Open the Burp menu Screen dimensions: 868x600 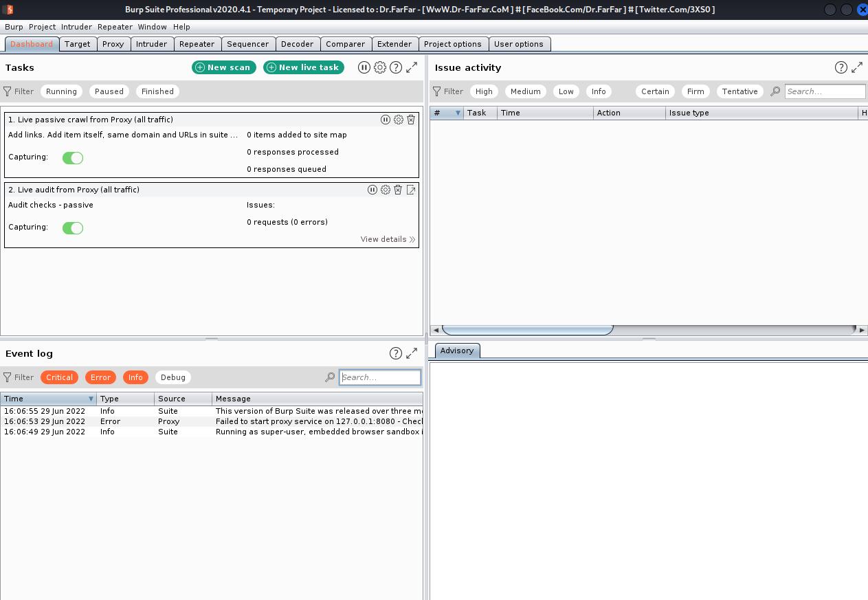tap(14, 27)
